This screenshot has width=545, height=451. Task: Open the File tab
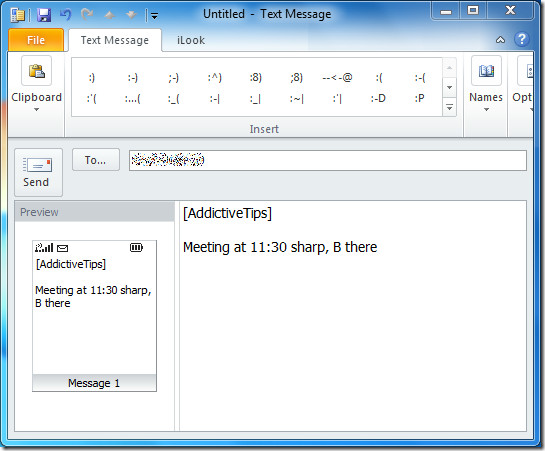tap(36, 40)
